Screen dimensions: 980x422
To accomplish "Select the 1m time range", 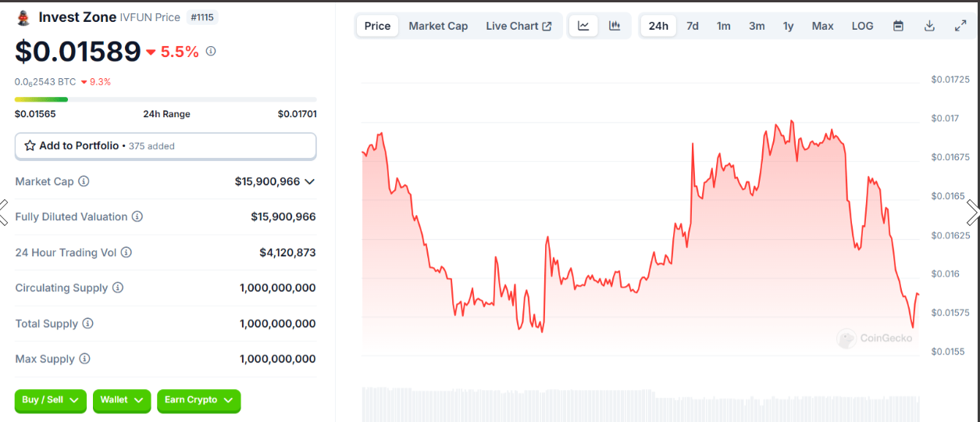I will click(x=724, y=26).
